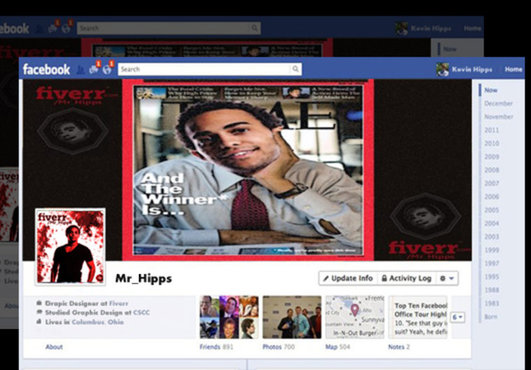This screenshot has width=531, height=370.
Task: Expand the 6 more sections dropdown
Action: tap(458, 317)
